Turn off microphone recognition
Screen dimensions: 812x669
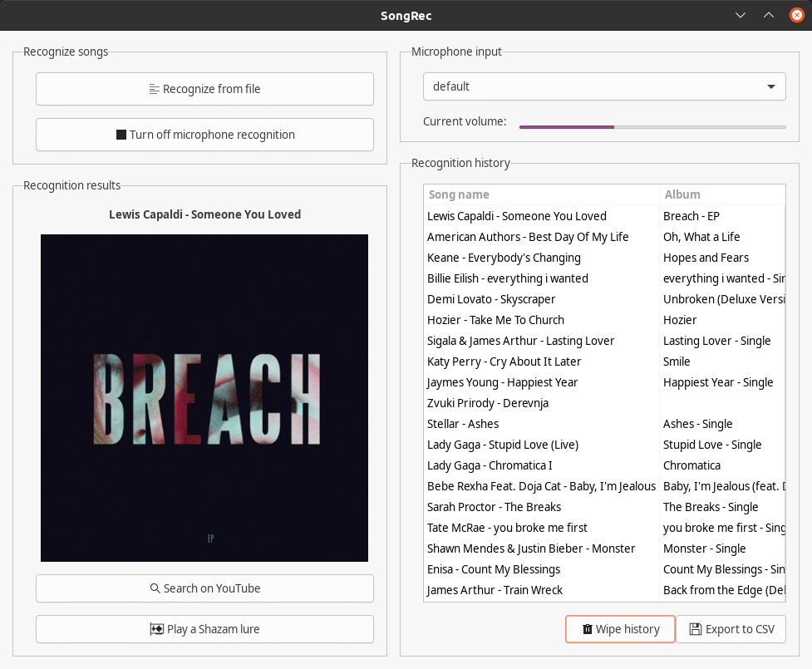coord(204,135)
